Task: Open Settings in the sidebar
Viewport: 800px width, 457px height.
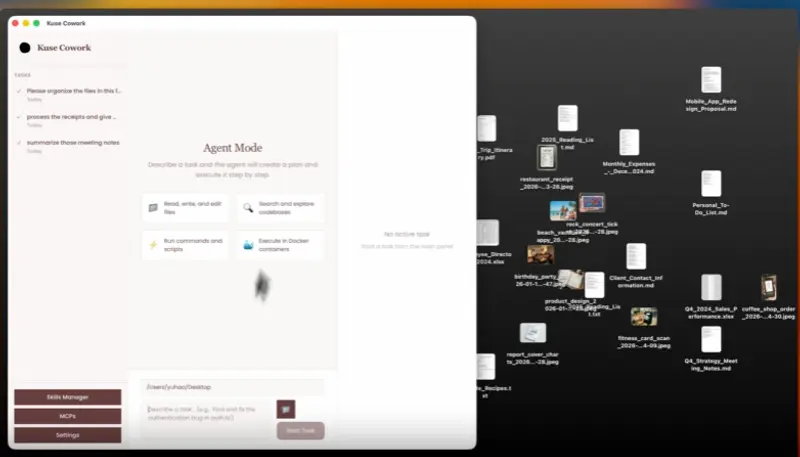Action: tap(68, 435)
